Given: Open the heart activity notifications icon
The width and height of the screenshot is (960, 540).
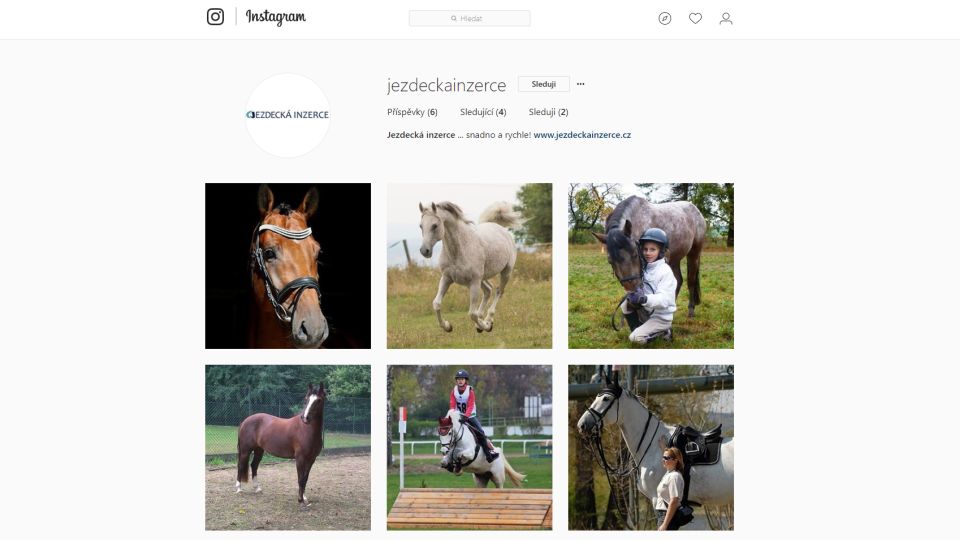Looking at the screenshot, I should click(x=696, y=18).
